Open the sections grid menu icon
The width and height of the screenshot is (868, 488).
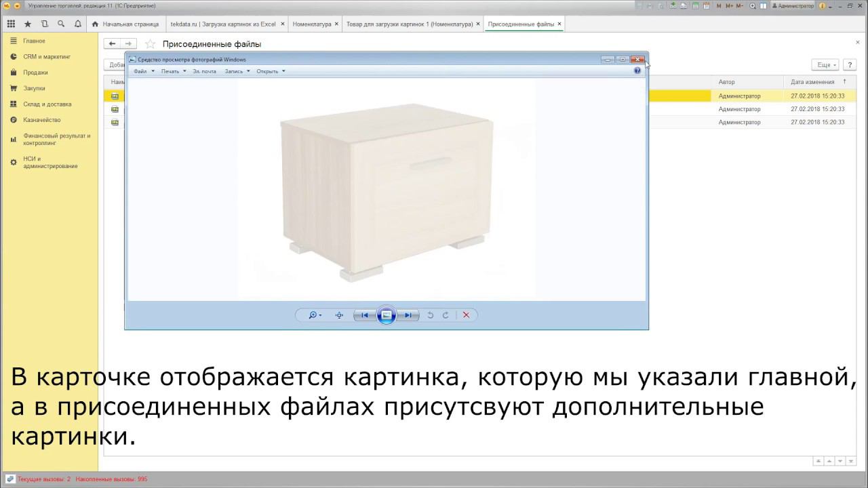point(11,24)
